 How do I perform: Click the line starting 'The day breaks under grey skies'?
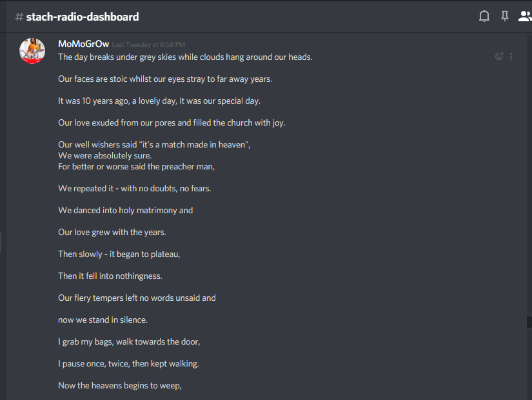pyautogui.click(x=185, y=57)
